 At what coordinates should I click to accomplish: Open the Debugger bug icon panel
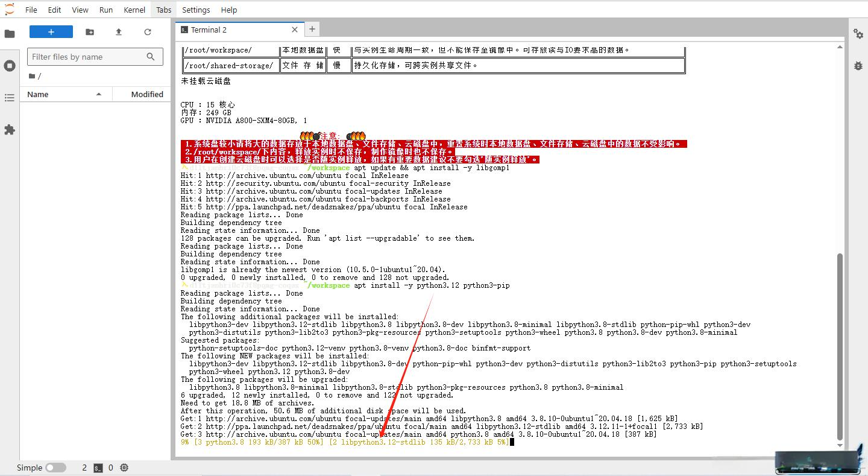point(858,66)
